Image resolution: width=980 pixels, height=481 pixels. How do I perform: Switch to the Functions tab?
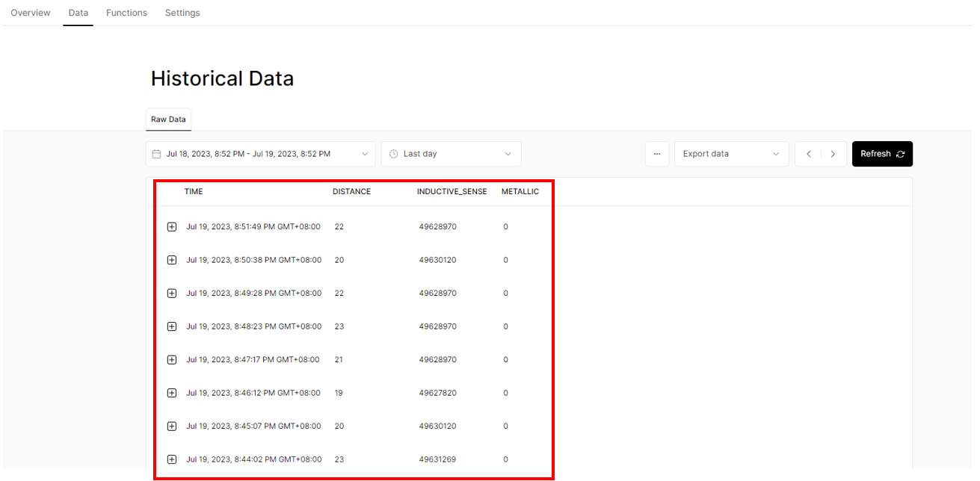click(126, 13)
